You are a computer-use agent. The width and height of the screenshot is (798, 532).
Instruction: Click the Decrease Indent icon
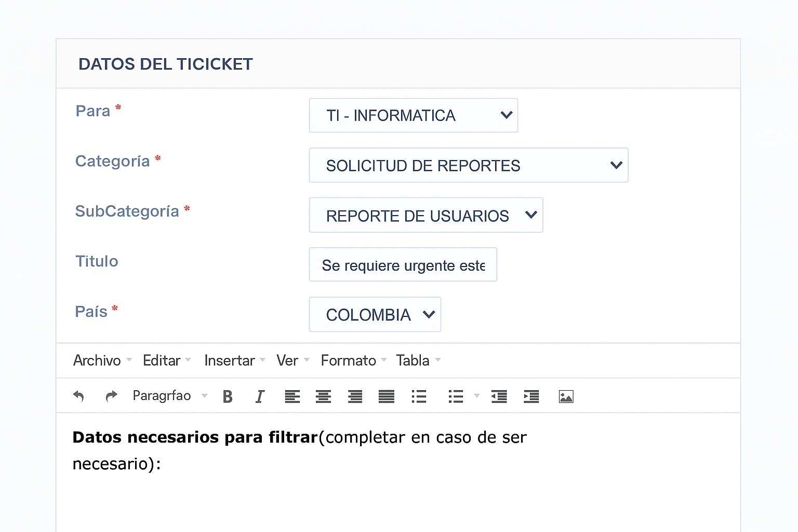(x=499, y=396)
